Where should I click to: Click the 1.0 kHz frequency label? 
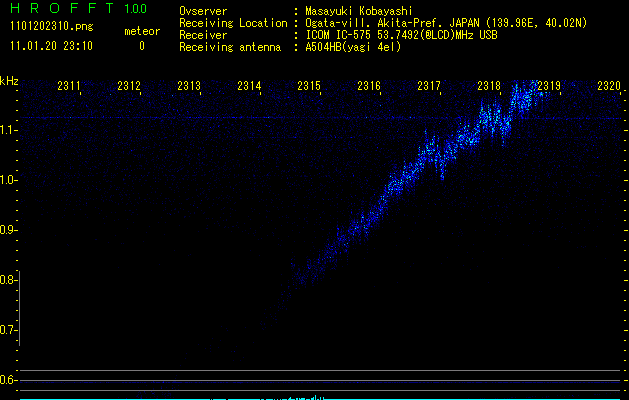8,180
